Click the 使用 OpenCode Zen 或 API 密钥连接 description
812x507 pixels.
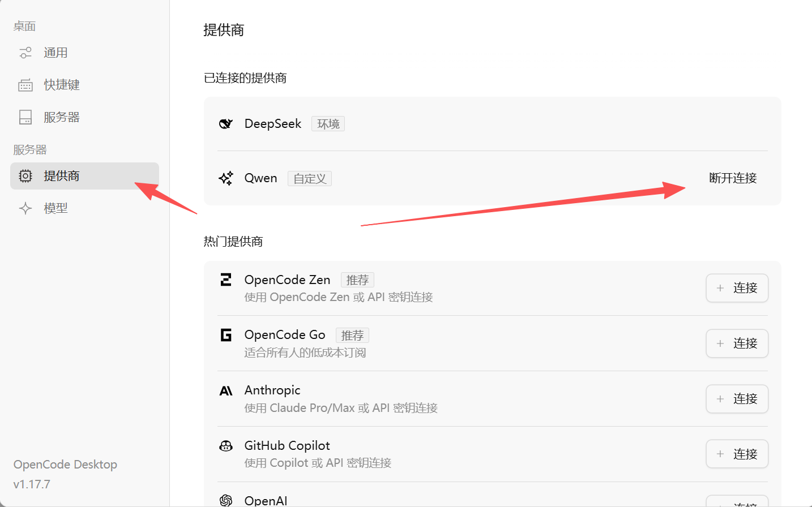[x=339, y=297]
